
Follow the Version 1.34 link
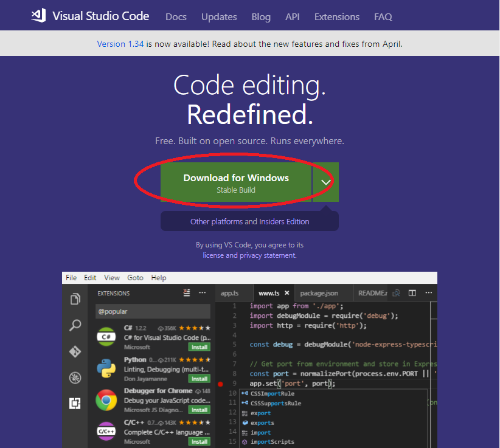[x=120, y=44]
